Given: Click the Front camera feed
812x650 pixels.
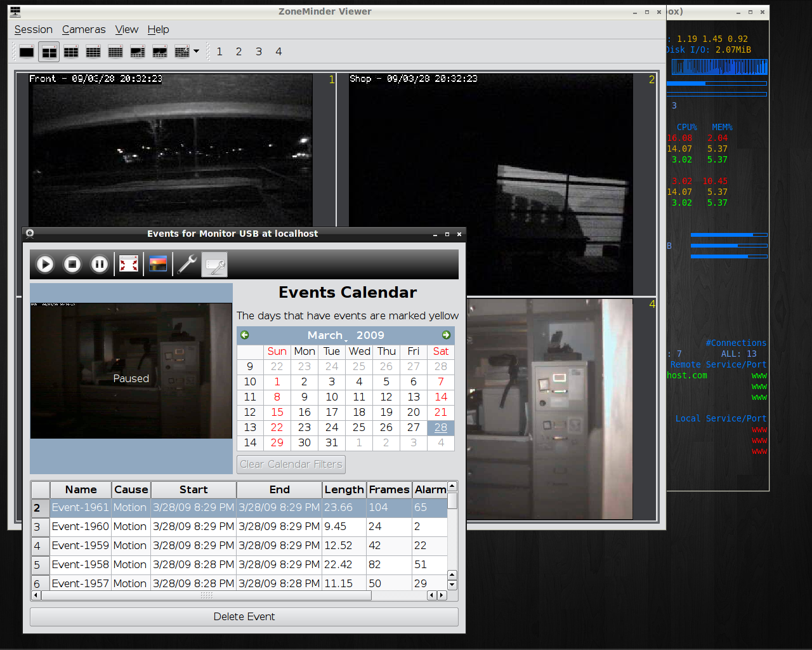Looking at the screenshot, I should pyautogui.click(x=171, y=150).
